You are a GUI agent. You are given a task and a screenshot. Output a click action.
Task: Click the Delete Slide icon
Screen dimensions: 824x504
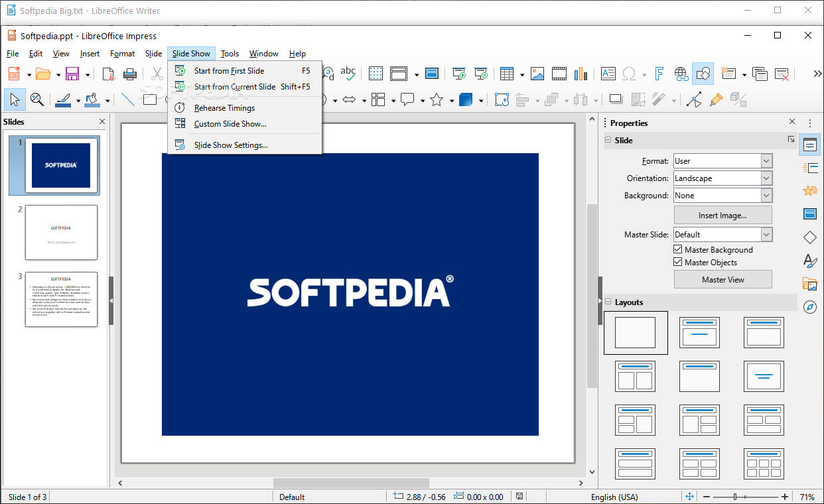[x=782, y=74]
